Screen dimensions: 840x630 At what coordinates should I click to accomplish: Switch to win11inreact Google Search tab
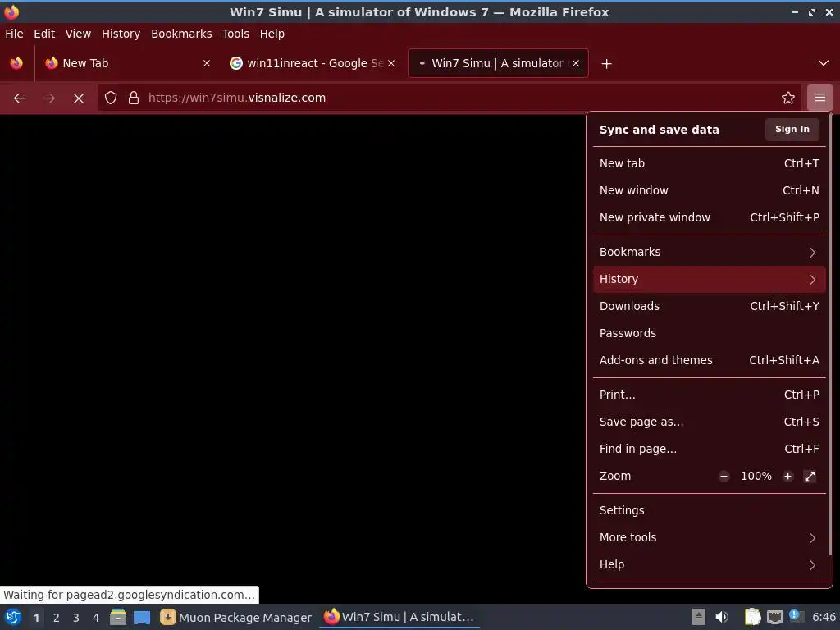(313, 63)
